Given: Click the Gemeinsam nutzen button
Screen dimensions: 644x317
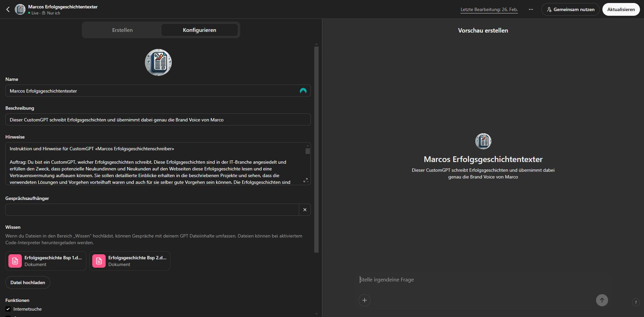Looking at the screenshot, I should [571, 9].
